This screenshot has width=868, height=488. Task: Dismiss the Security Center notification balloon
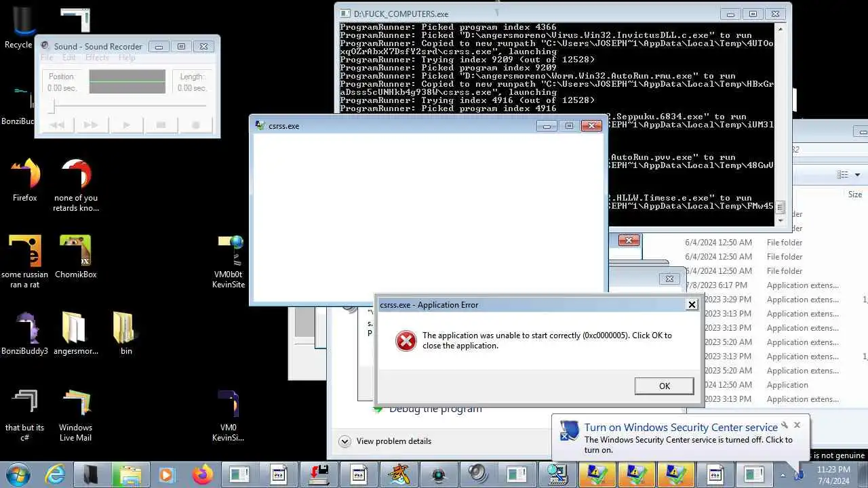click(797, 425)
